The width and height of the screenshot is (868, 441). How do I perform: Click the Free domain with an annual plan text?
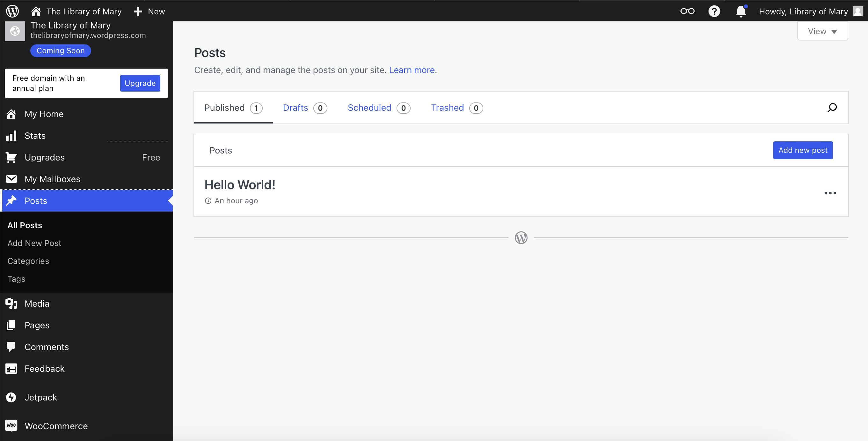coord(48,83)
